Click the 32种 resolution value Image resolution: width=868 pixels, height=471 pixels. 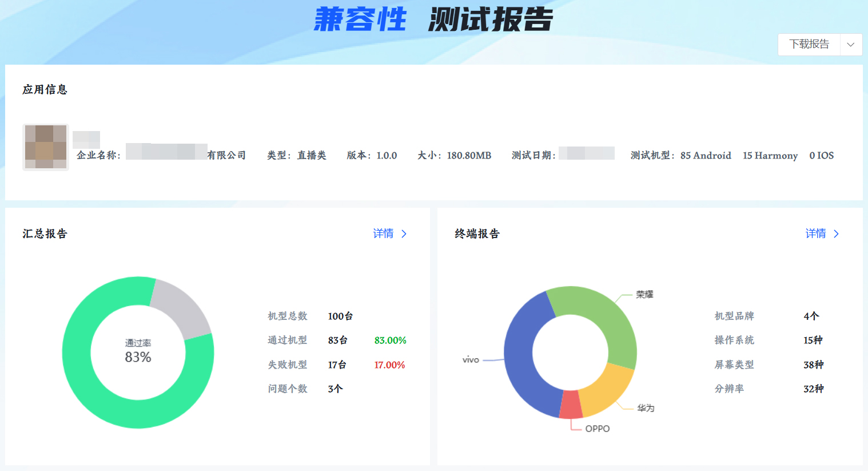pos(814,389)
